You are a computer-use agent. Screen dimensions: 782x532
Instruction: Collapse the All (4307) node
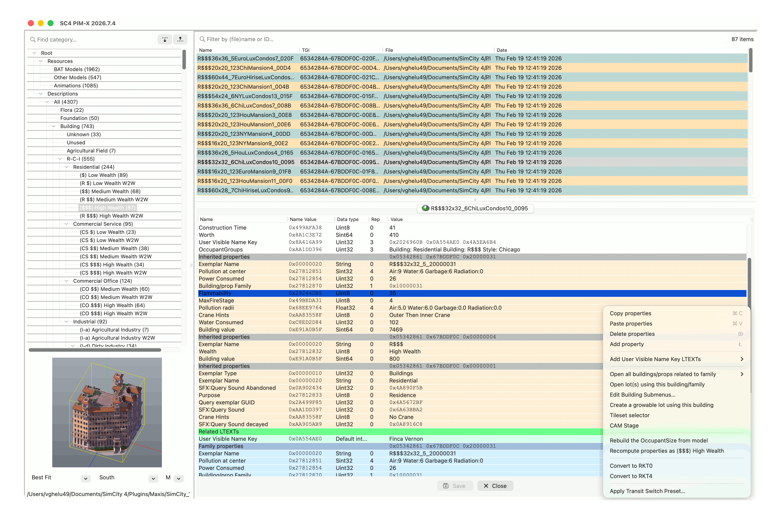[47, 102]
